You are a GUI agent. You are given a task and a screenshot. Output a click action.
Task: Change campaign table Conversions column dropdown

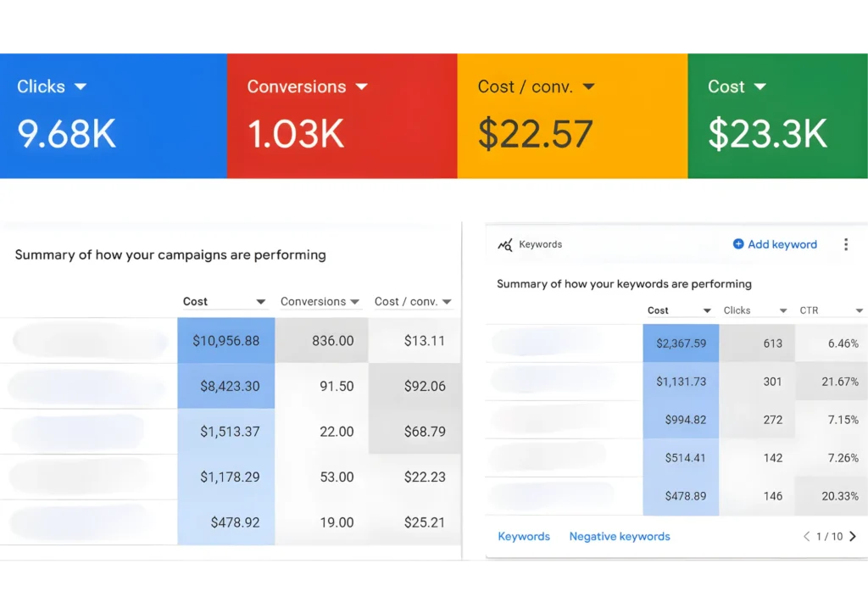click(356, 302)
